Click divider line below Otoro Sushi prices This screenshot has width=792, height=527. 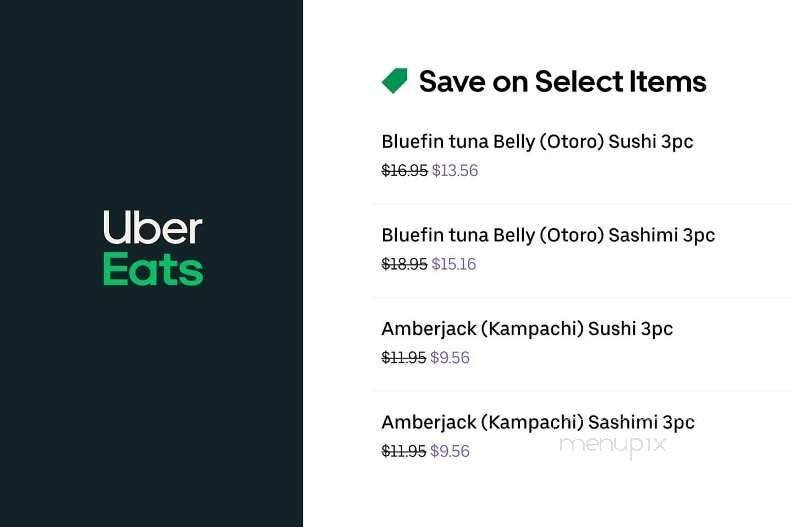click(580, 204)
